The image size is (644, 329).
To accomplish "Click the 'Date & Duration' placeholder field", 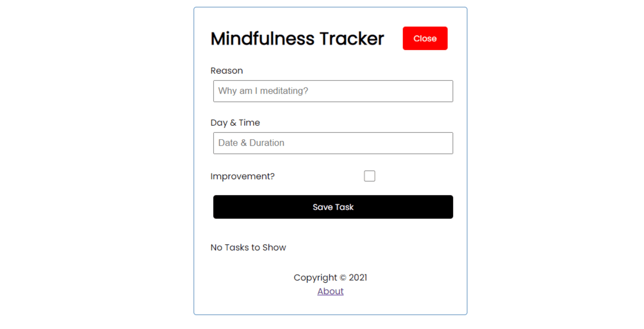I will [333, 143].
